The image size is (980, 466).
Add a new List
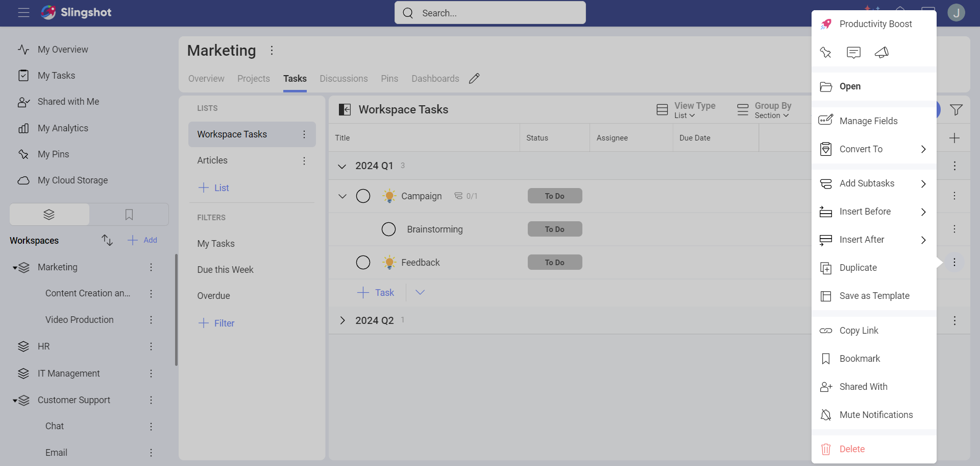[x=213, y=188]
